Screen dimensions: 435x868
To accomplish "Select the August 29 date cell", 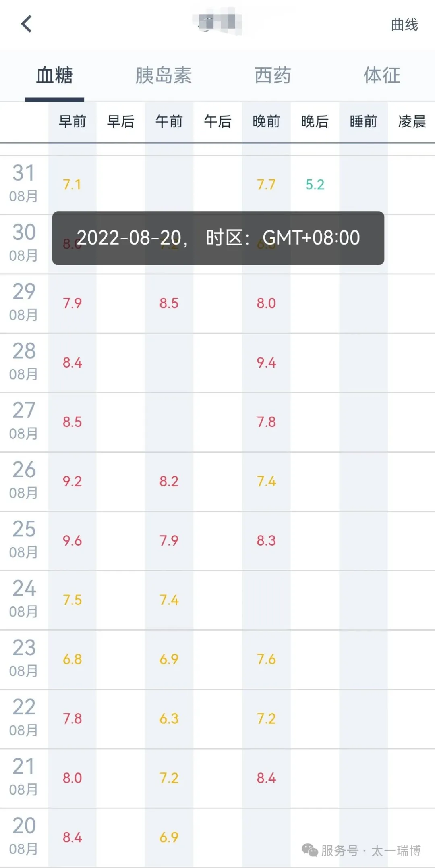I will (x=24, y=303).
